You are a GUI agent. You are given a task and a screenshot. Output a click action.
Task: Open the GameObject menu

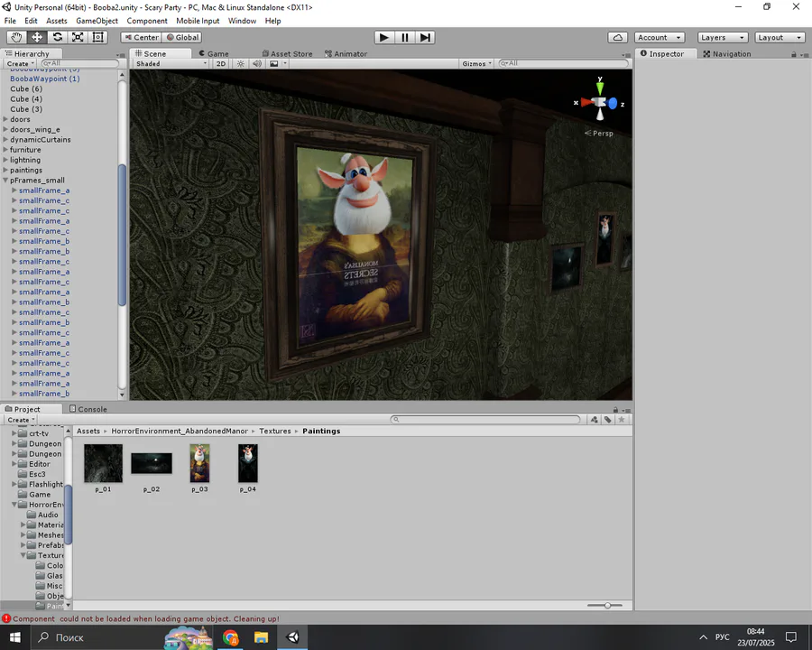(x=97, y=21)
